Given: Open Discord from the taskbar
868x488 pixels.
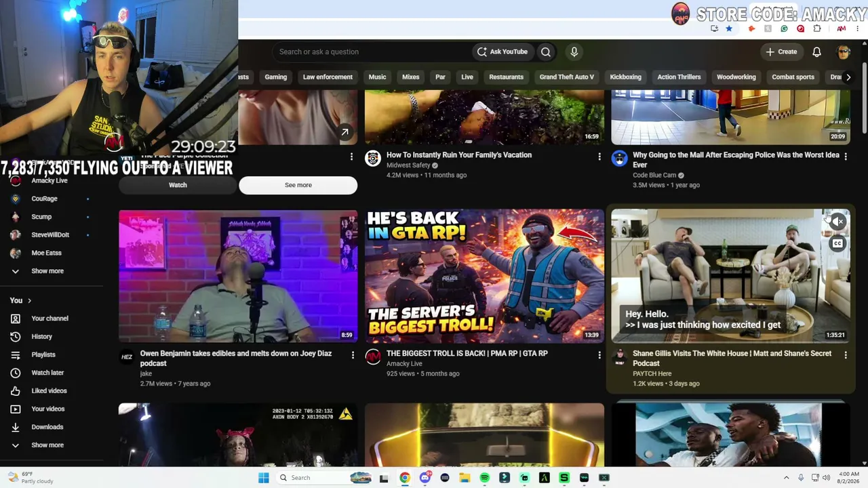Looking at the screenshot, I should (x=425, y=478).
